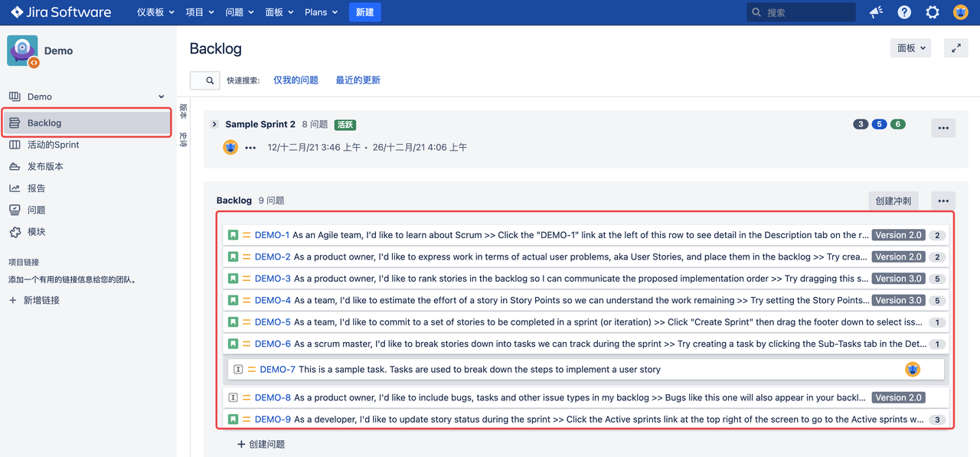Open the 项目 dropdown menu
This screenshot has height=457, width=980.
[x=201, y=12]
